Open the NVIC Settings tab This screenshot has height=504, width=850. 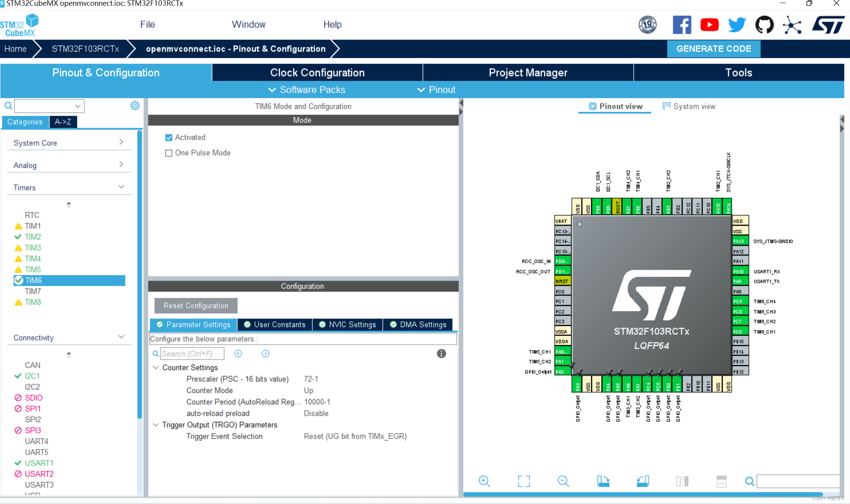tap(347, 325)
